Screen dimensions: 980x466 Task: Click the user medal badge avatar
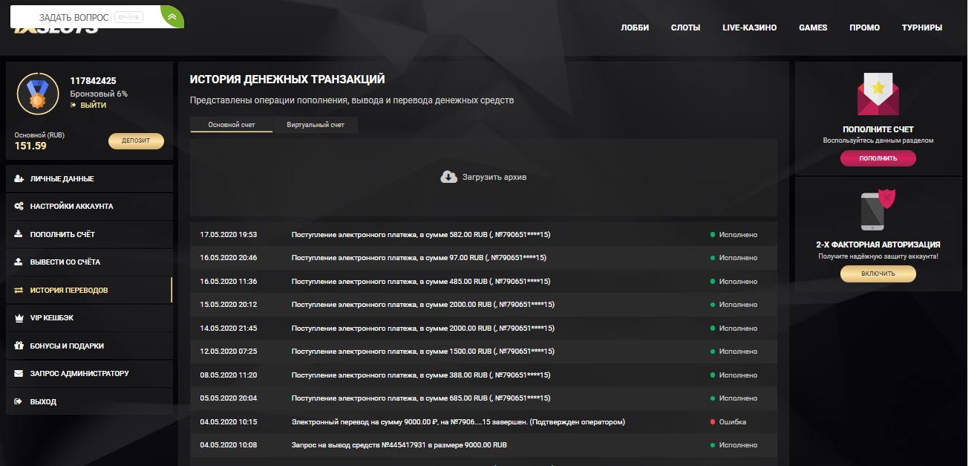click(x=36, y=93)
